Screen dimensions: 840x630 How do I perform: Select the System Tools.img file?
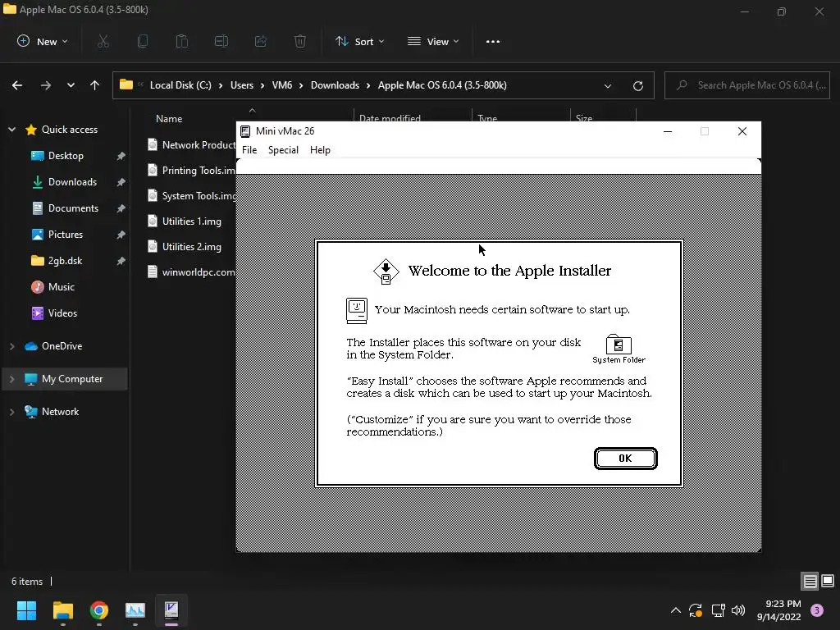coord(191,195)
